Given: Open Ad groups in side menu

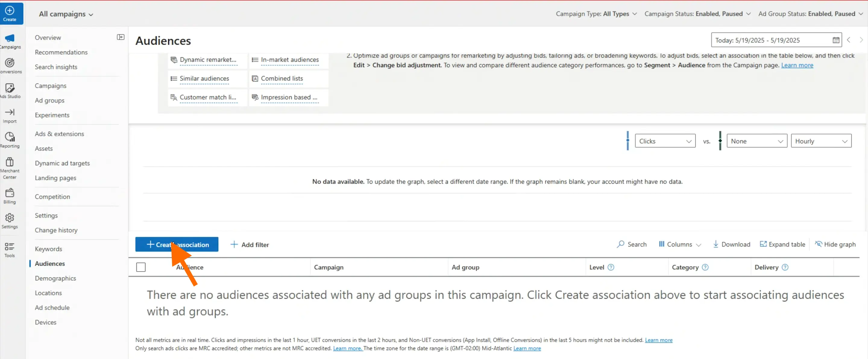Looking at the screenshot, I should click(x=49, y=100).
